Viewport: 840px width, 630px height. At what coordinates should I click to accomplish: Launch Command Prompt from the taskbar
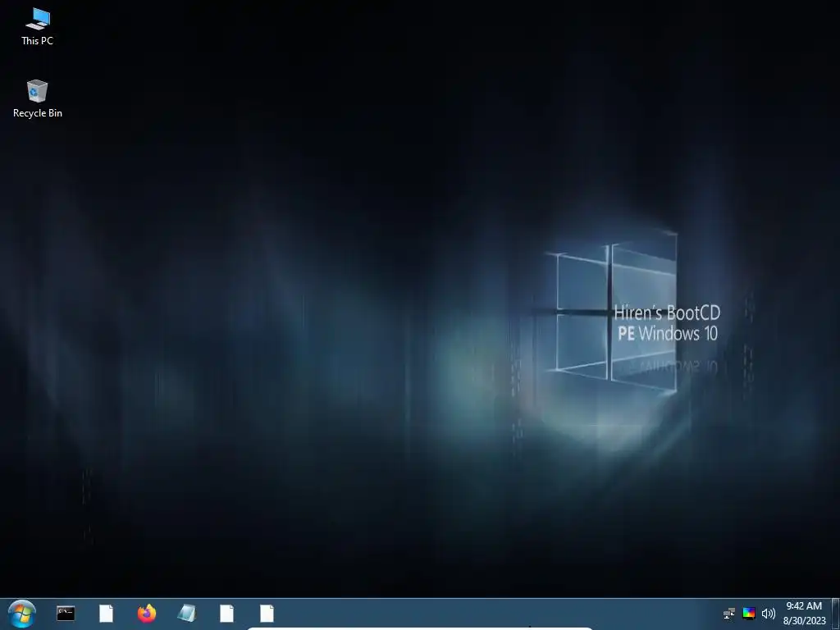66,614
